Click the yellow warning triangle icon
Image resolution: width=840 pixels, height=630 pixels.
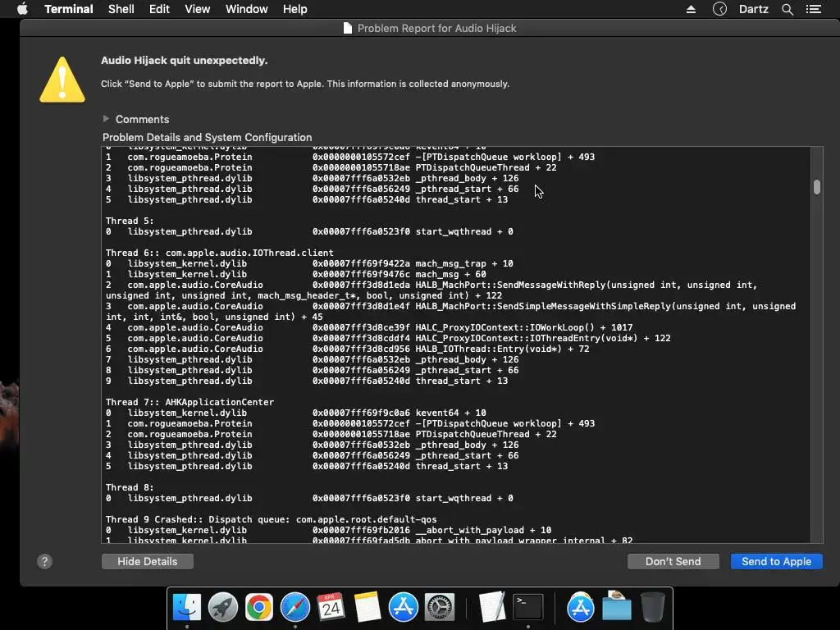pyautogui.click(x=62, y=80)
